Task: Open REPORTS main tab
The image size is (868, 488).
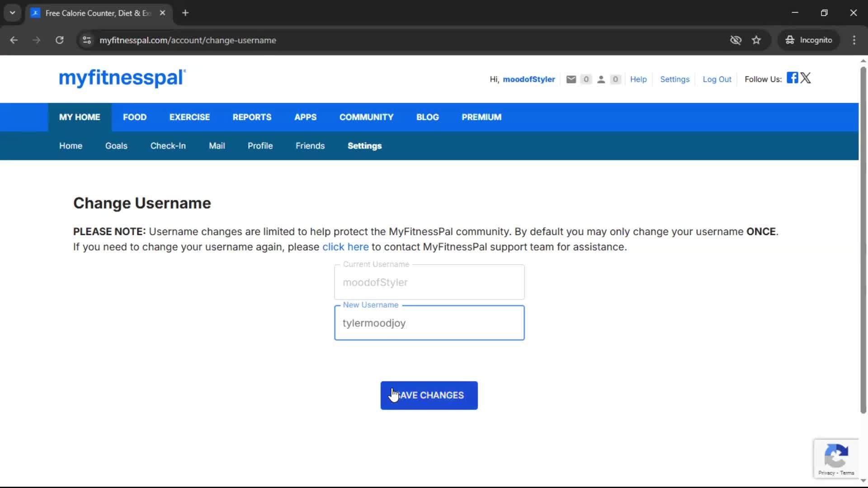Action: pos(252,117)
